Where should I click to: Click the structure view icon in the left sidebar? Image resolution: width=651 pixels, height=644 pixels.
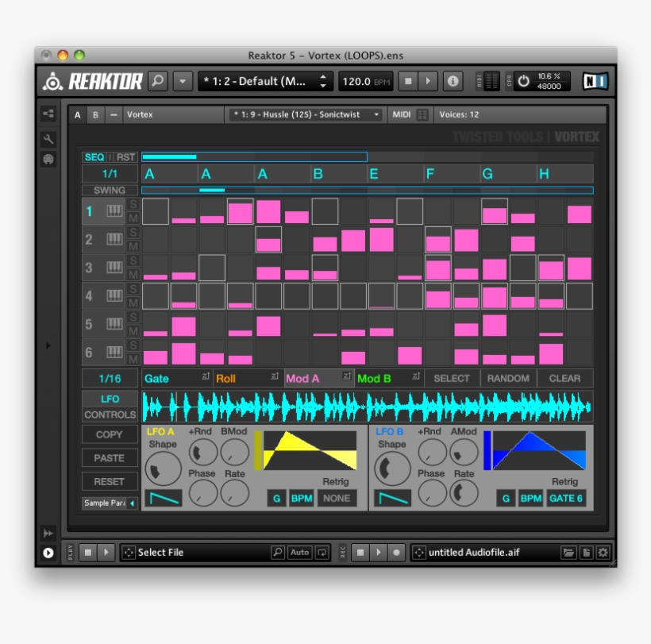tap(50, 114)
